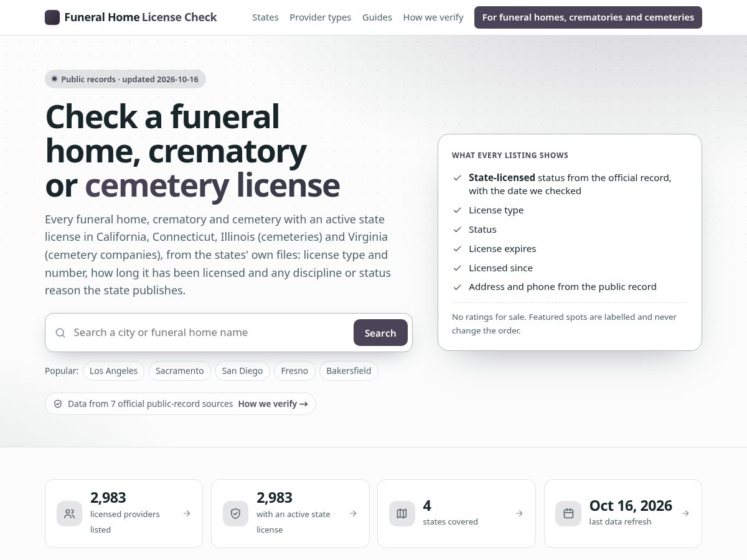The image size is (747, 560).
Task: Click the map icon on states covered card
Action: (x=402, y=513)
